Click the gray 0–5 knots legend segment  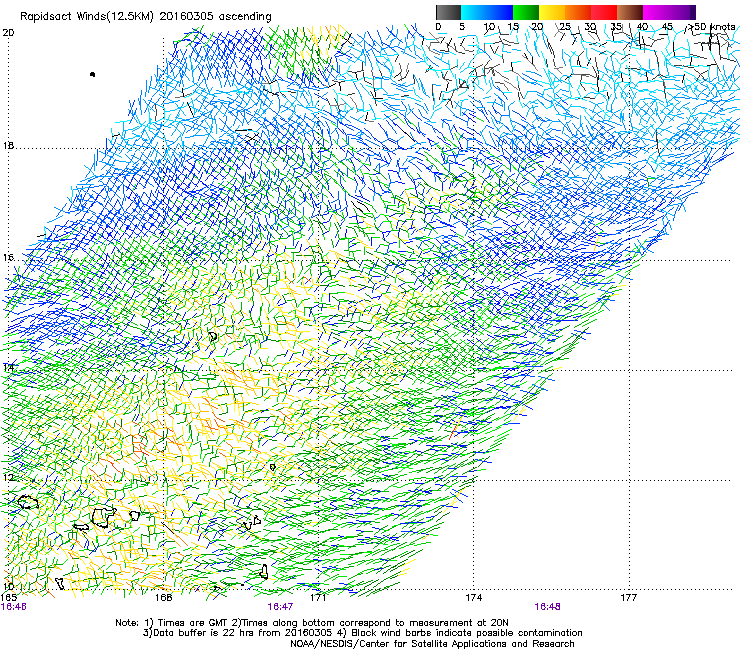pyautogui.click(x=448, y=12)
